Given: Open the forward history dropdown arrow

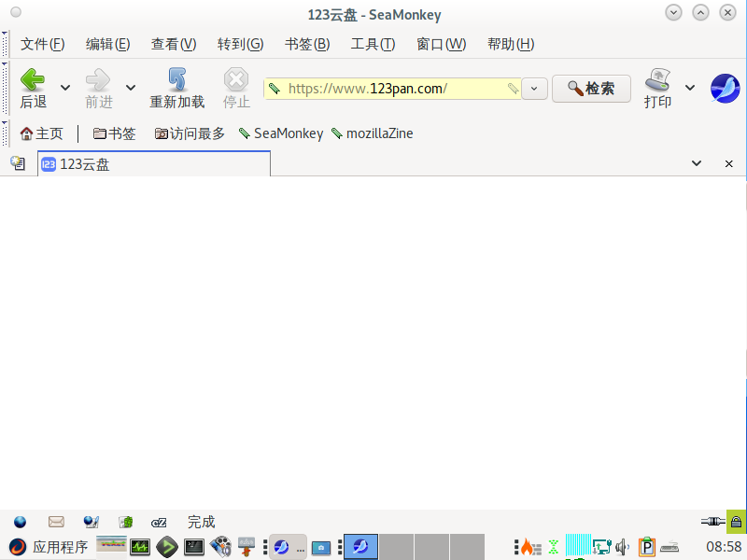Looking at the screenshot, I should tap(131, 88).
